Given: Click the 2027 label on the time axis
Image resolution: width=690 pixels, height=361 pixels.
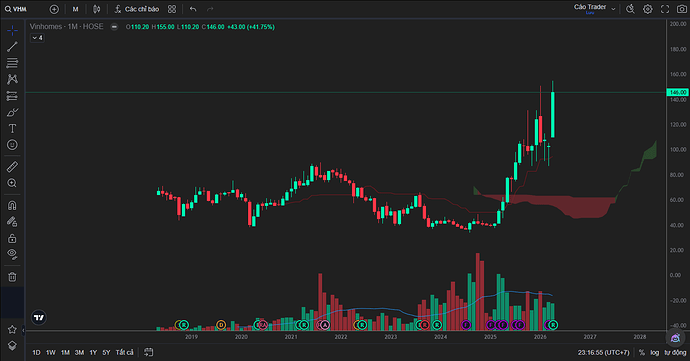Looking at the screenshot, I should pyautogui.click(x=590, y=337).
